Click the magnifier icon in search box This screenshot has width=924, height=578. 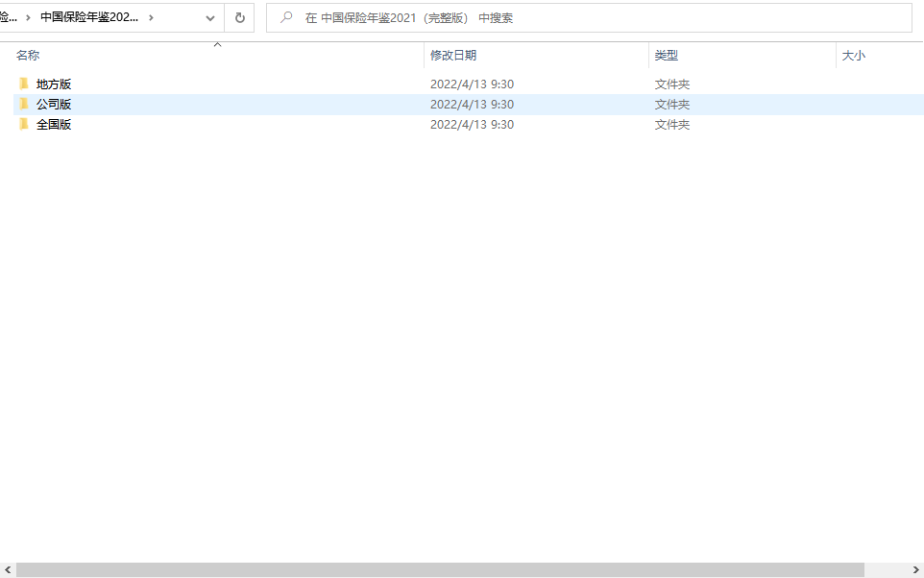[x=286, y=17]
